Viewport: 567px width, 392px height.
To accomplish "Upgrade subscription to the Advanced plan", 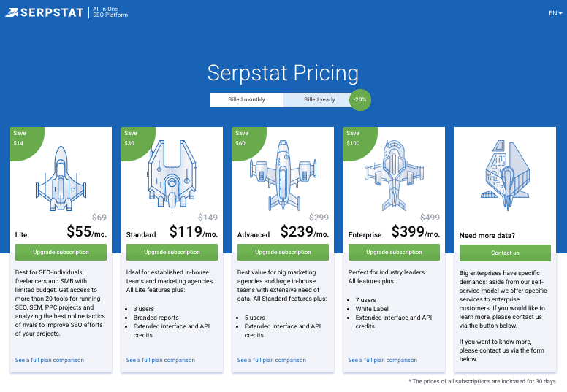I will pyautogui.click(x=283, y=252).
